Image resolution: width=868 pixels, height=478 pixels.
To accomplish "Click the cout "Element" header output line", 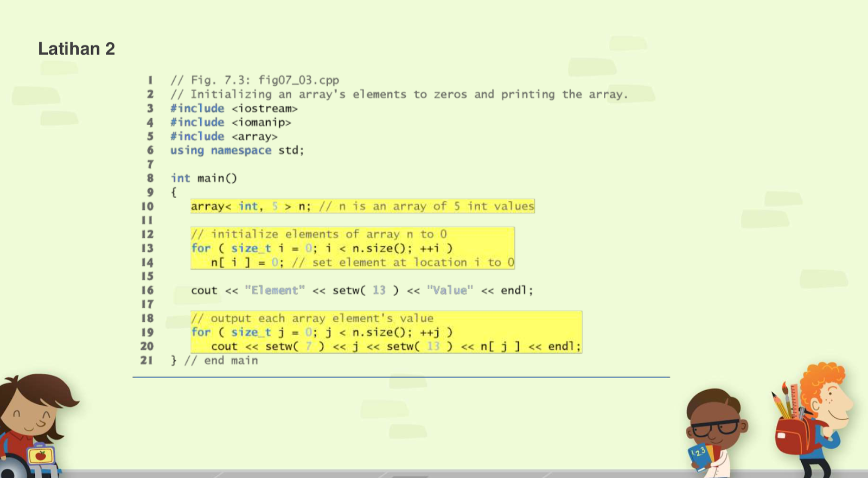I will click(362, 290).
